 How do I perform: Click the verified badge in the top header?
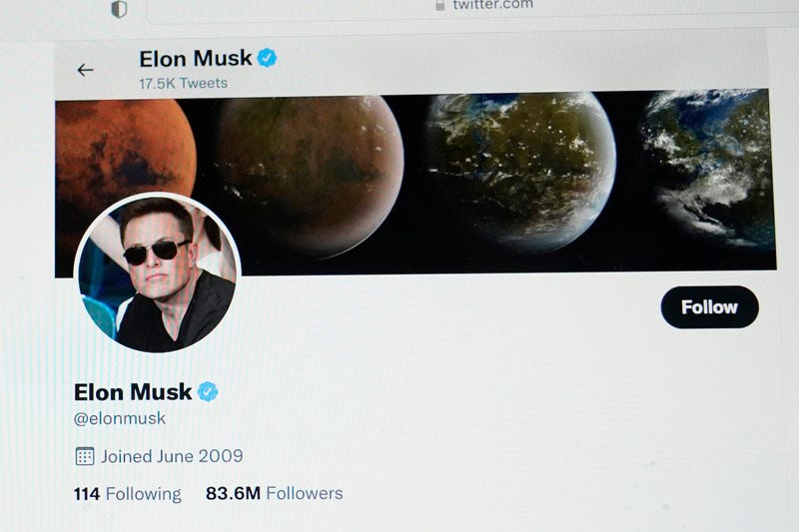(x=267, y=58)
